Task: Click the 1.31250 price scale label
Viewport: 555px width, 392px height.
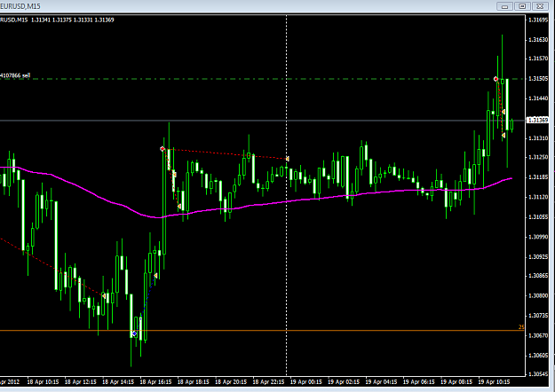Action: coord(538,157)
